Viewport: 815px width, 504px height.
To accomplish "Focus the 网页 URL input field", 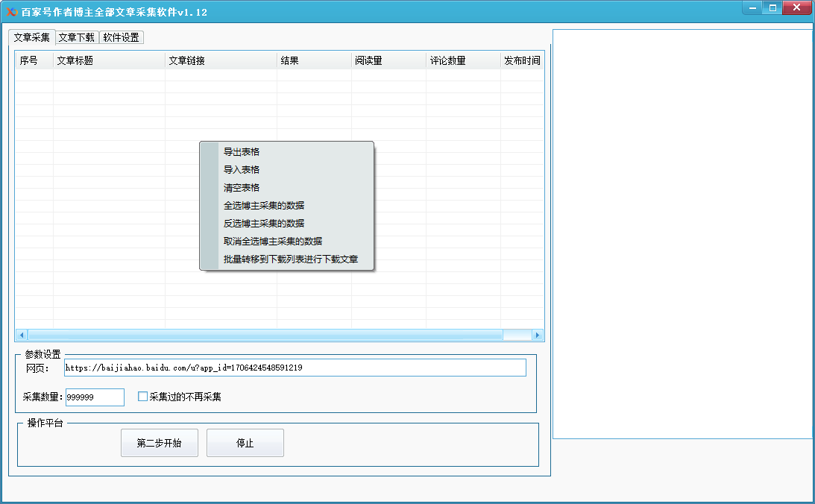I will click(x=295, y=368).
